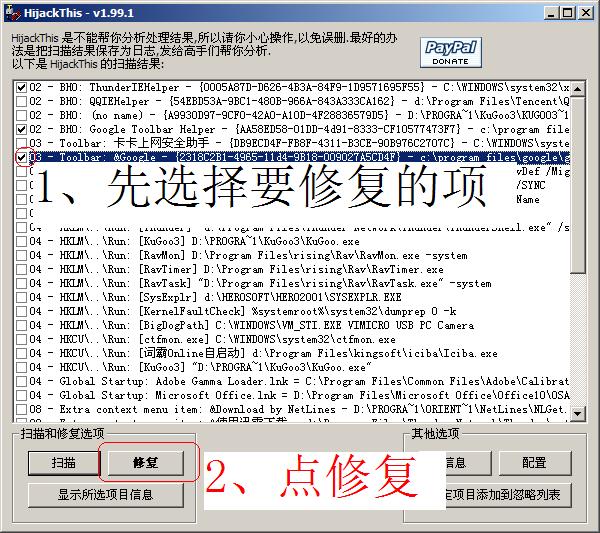Minimize the HijackThis window
The image size is (600, 533).
pos(551,13)
